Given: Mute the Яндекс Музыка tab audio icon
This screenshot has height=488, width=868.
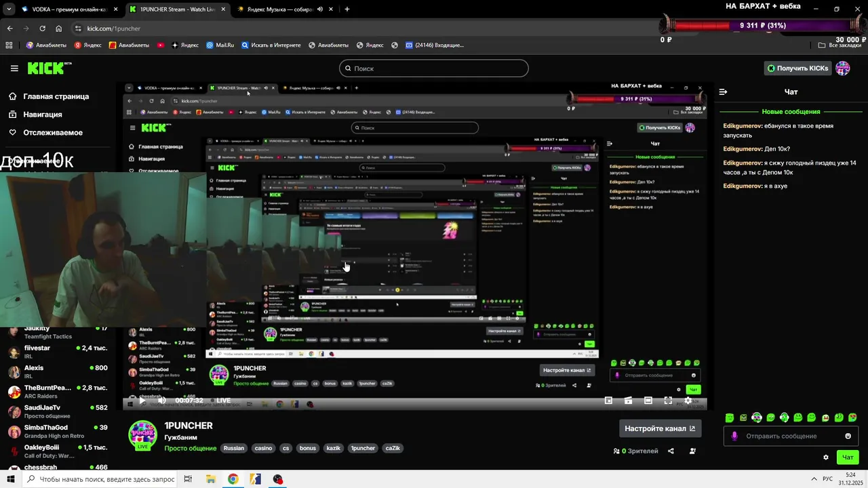Looking at the screenshot, I should (x=321, y=9).
